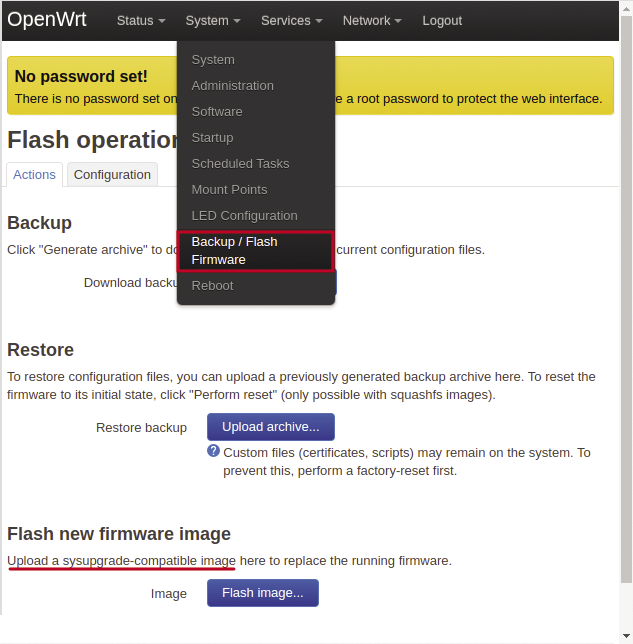Open Administration from System menu
The width and height of the screenshot is (633, 644).
(232, 86)
